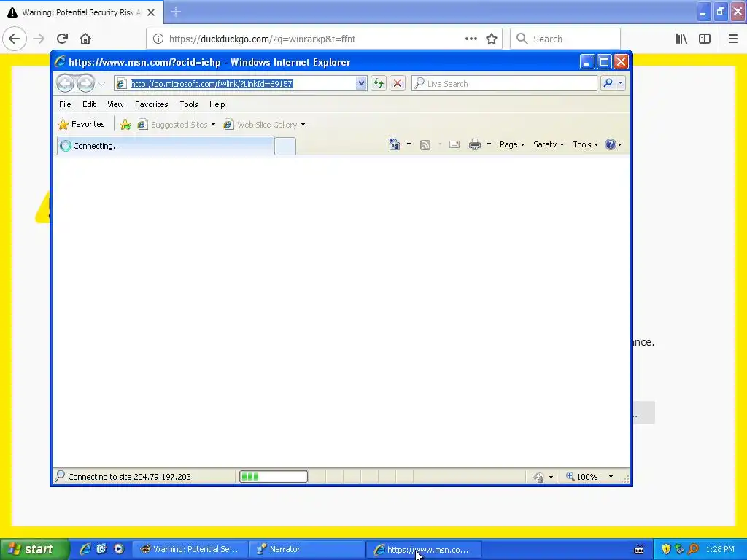747x560 pixels.
Task: Expand the IE address bar history dropdown
Action: tap(361, 84)
